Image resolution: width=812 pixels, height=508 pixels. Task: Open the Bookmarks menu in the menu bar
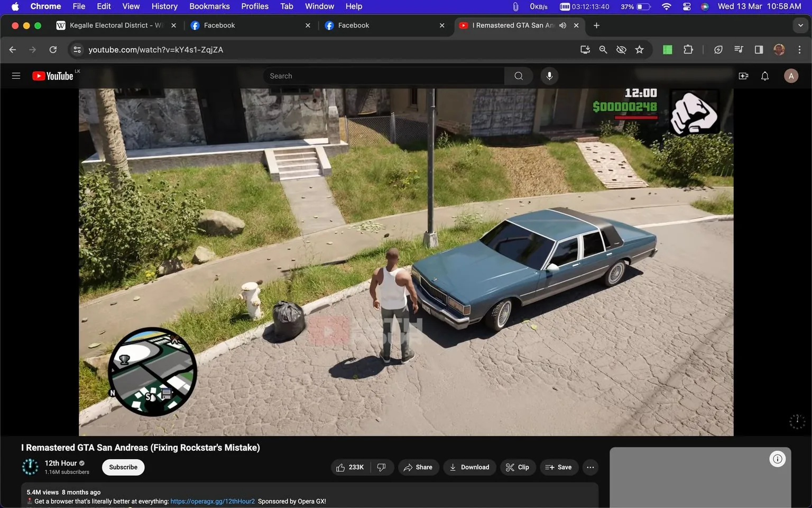pyautogui.click(x=209, y=6)
